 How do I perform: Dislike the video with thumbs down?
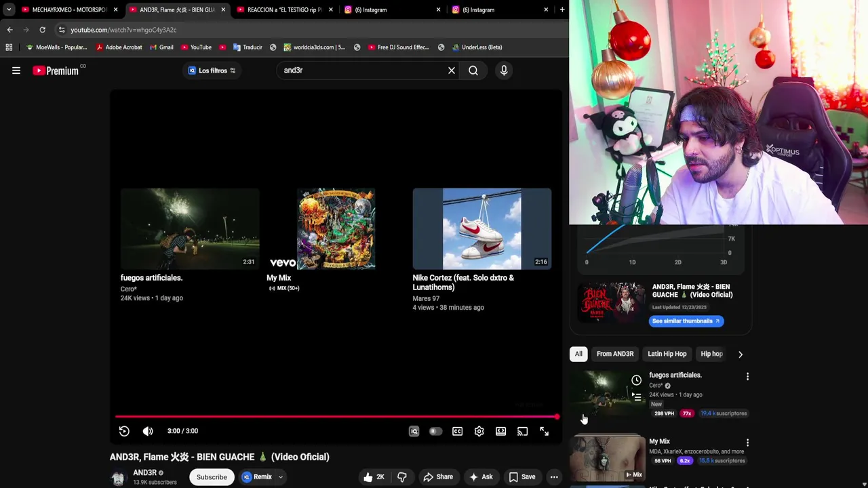tap(402, 477)
